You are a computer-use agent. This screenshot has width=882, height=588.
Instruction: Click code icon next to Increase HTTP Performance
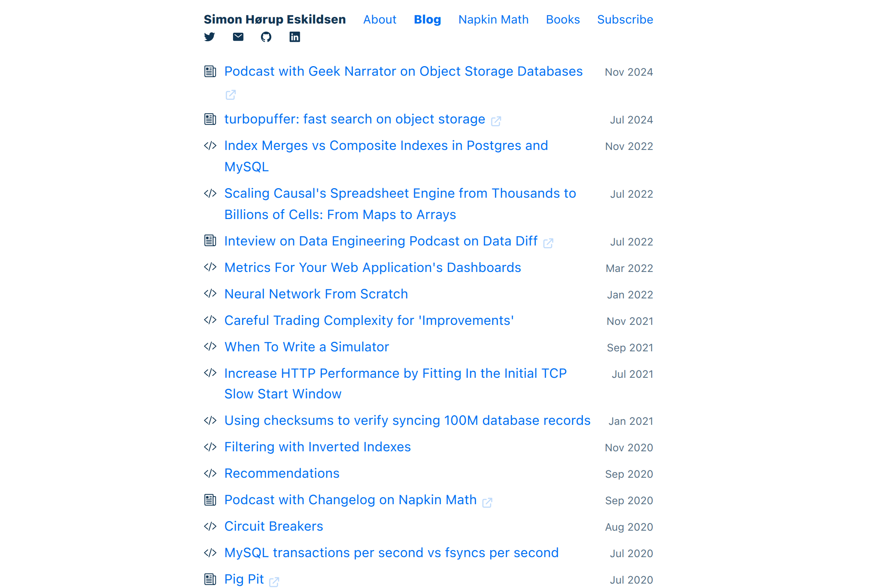tap(210, 373)
